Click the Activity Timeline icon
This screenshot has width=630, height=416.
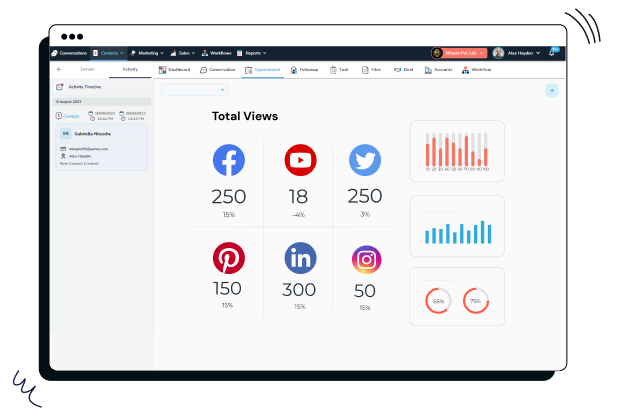[x=60, y=87]
